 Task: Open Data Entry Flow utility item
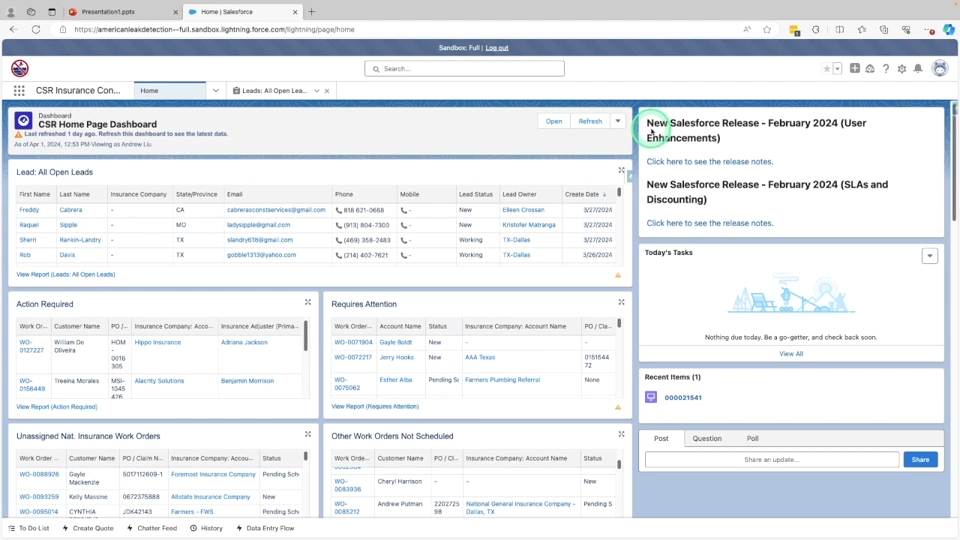tap(265, 528)
